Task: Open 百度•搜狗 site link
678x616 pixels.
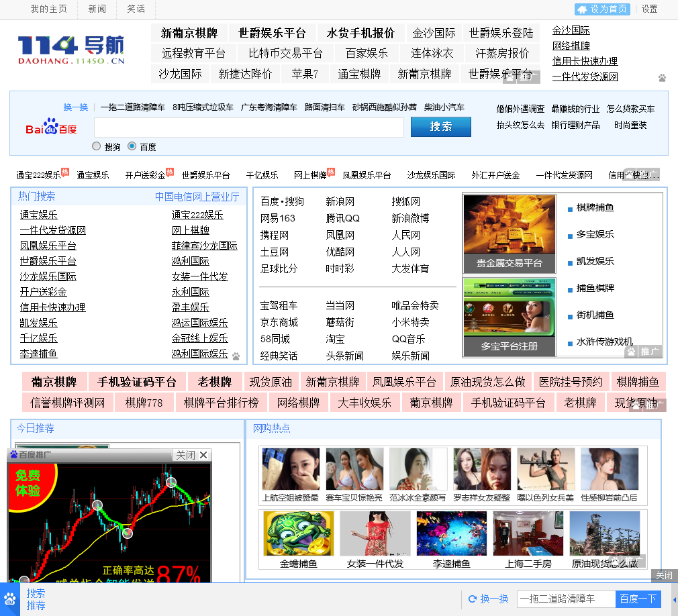Action: pyautogui.click(x=282, y=201)
